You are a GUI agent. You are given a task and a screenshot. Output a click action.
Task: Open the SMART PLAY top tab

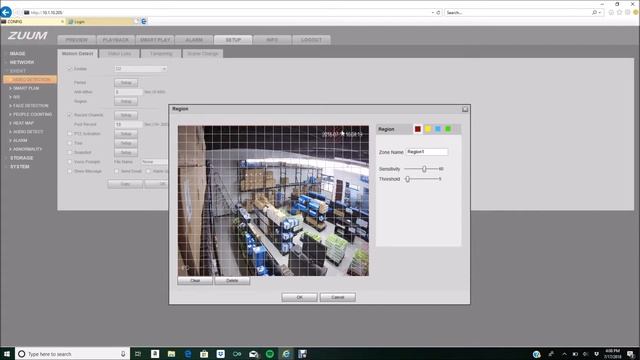point(155,40)
